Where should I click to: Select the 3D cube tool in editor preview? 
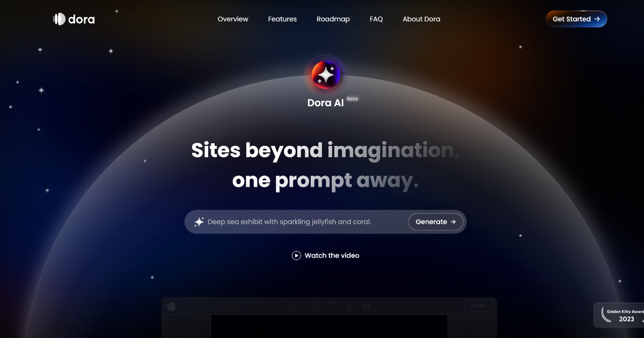(x=366, y=306)
